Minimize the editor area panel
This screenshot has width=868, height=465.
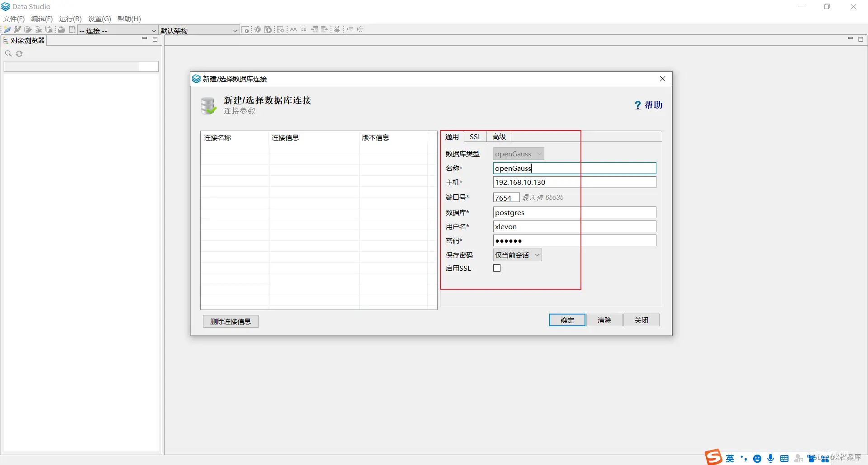[850, 39]
